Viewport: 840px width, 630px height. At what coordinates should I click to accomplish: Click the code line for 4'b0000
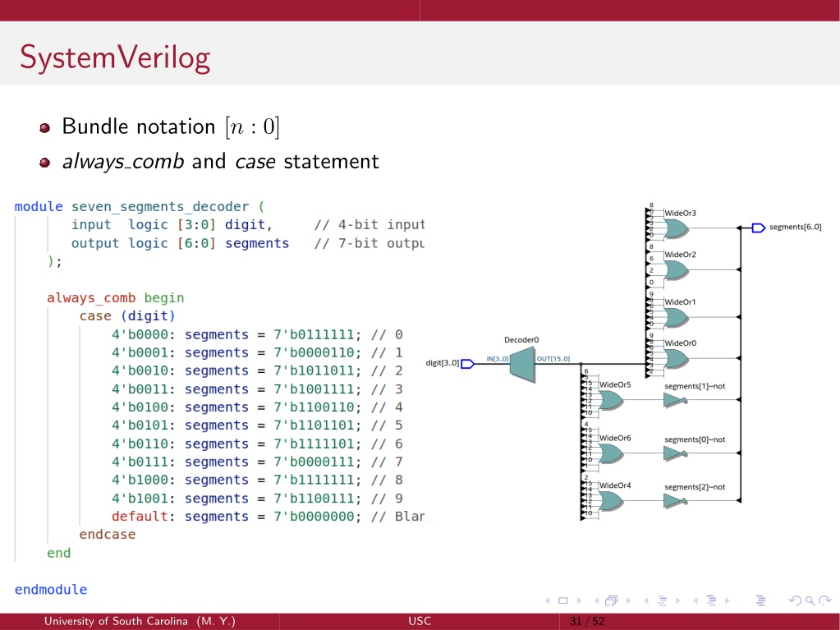(257, 335)
